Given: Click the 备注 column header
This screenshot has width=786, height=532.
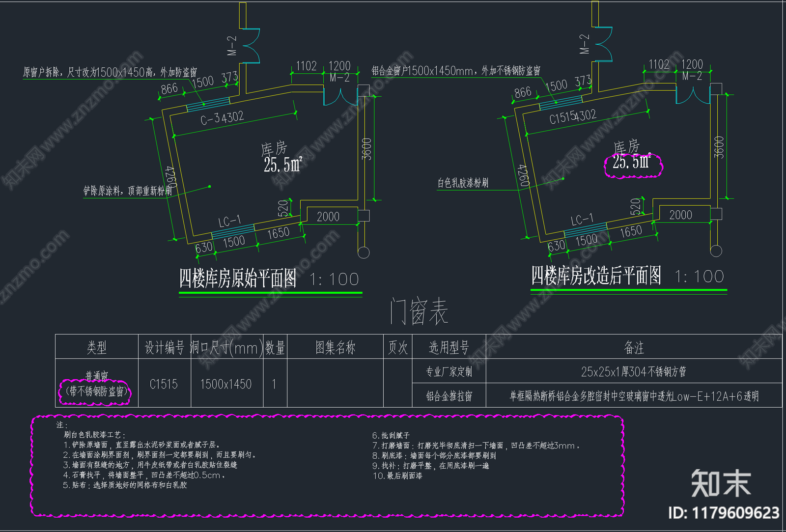Looking at the screenshot, I should [634, 348].
